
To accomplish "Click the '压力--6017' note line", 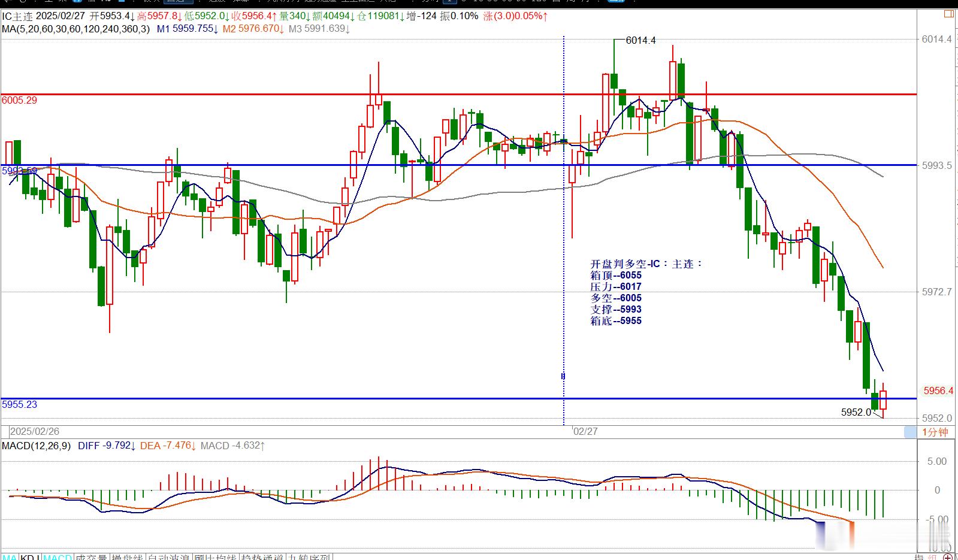I will (x=616, y=287).
